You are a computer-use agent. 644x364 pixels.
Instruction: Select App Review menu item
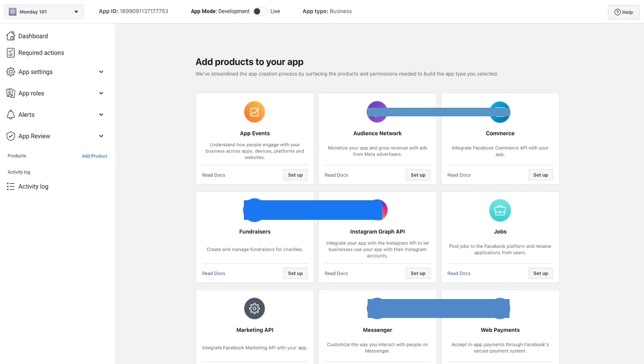(x=34, y=136)
